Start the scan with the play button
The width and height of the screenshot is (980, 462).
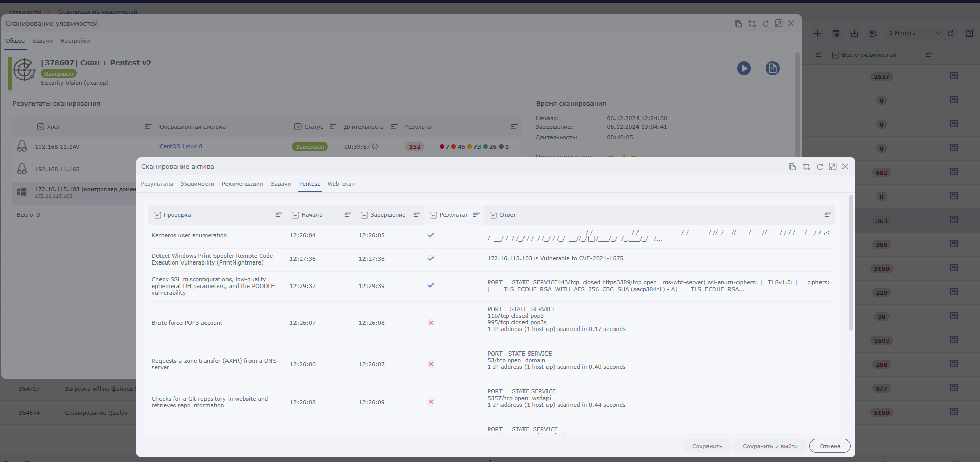744,68
